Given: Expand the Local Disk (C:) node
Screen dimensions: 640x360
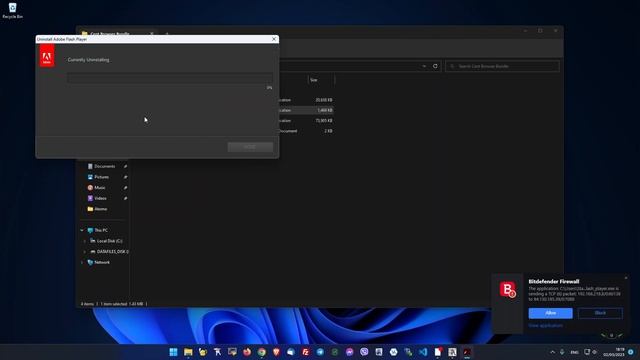Looking at the screenshot, I should (84, 241).
